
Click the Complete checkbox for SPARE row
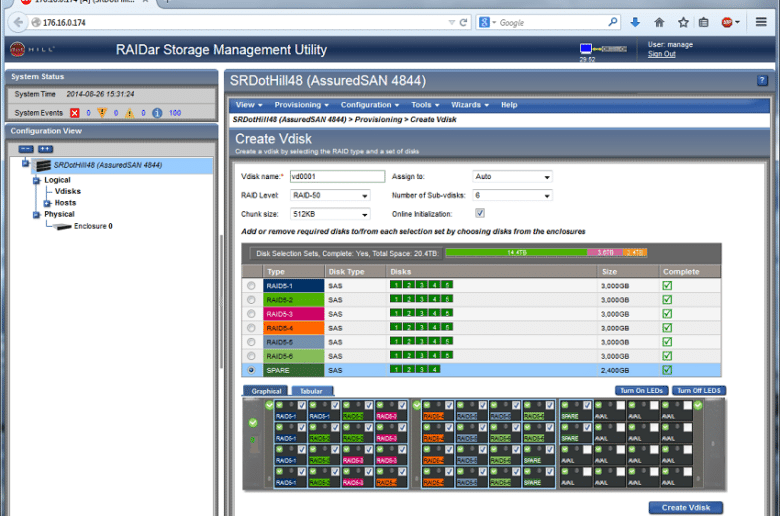pos(667,370)
